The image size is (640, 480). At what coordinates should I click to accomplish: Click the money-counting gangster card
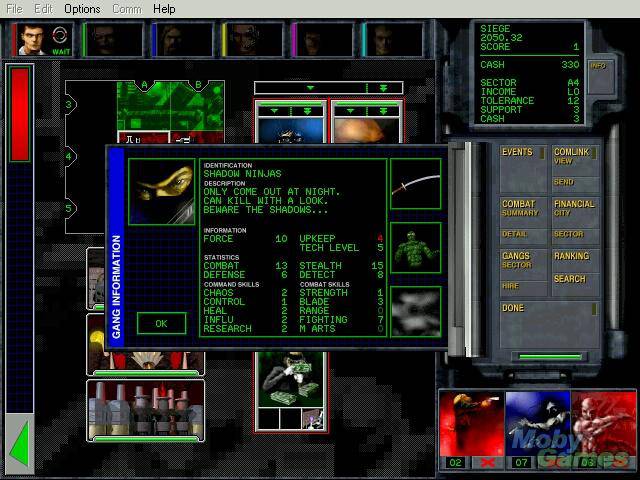click(291, 380)
